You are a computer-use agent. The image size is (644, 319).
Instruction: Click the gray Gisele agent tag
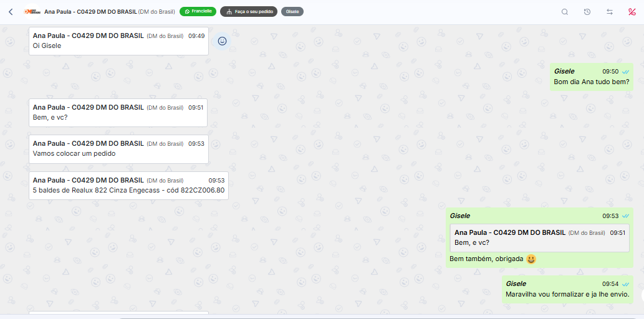coord(292,11)
